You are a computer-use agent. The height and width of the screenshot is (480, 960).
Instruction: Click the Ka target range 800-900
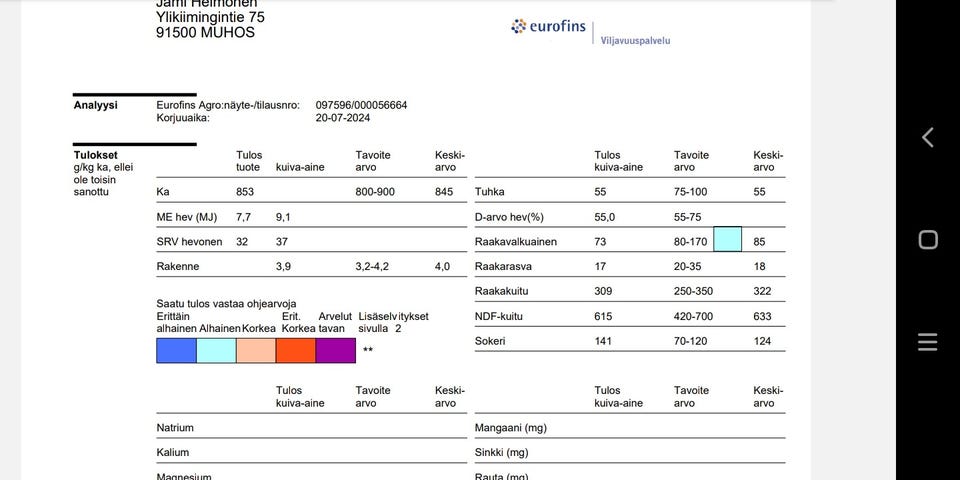tap(375, 192)
